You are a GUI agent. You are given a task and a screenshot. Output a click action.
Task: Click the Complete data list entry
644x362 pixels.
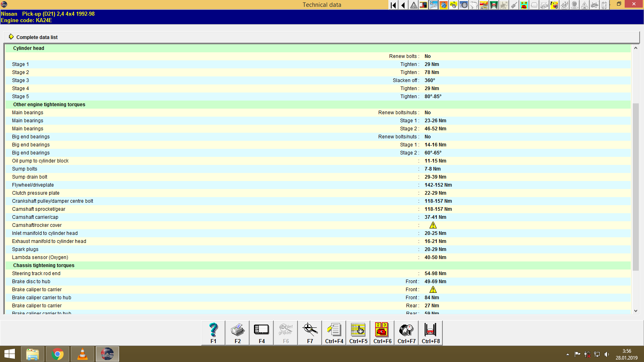(x=37, y=37)
